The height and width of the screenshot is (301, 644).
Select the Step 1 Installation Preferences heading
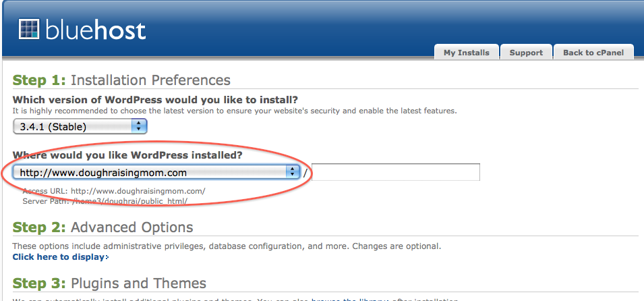pos(121,80)
